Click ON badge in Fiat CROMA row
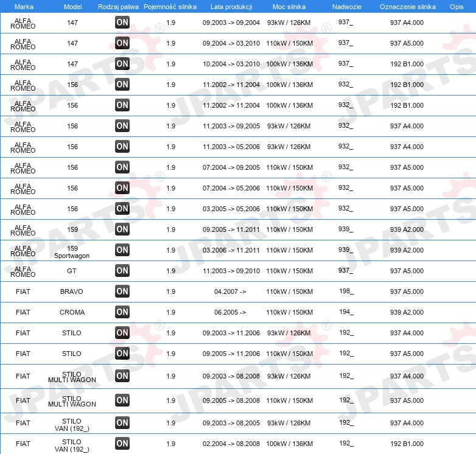 click(122, 312)
